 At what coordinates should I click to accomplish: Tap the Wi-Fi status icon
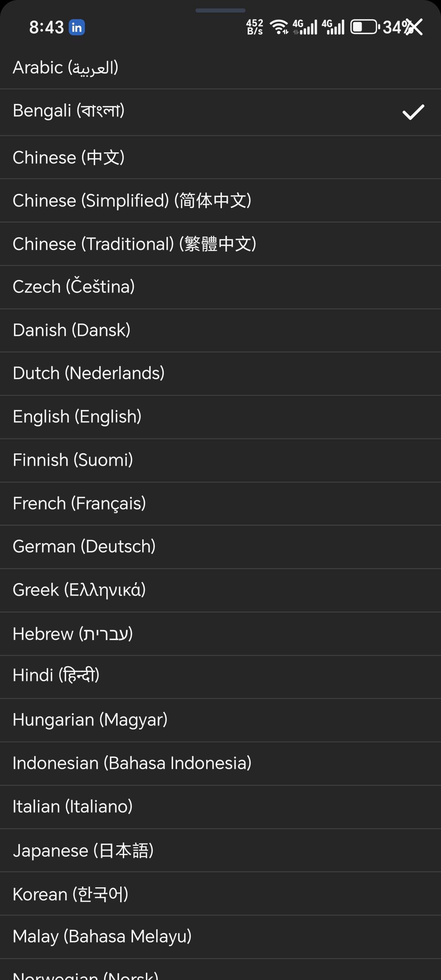click(x=279, y=27)
